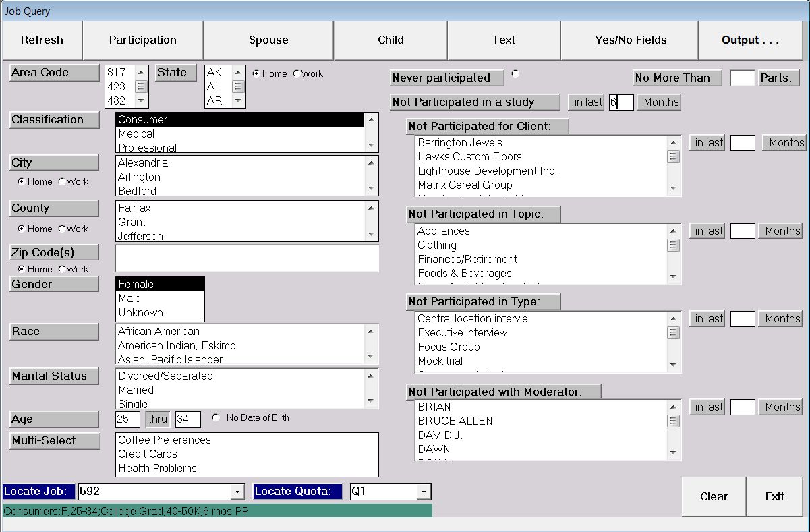
Task: Open the Participation tab
Action: (143, 40)
